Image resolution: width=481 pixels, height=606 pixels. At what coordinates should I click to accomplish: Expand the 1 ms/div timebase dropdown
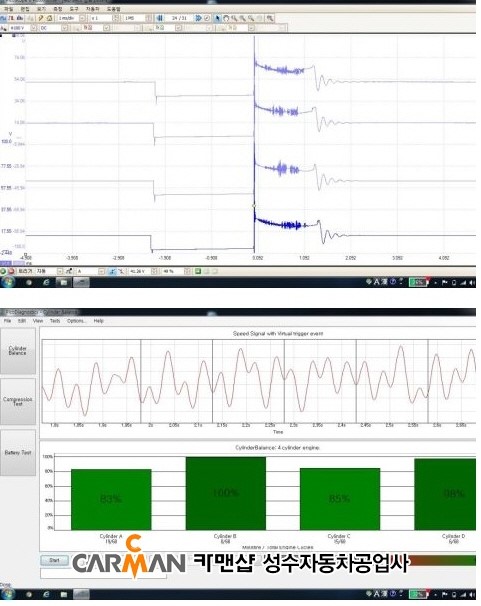pyautogui.click(x=82, y=18)
